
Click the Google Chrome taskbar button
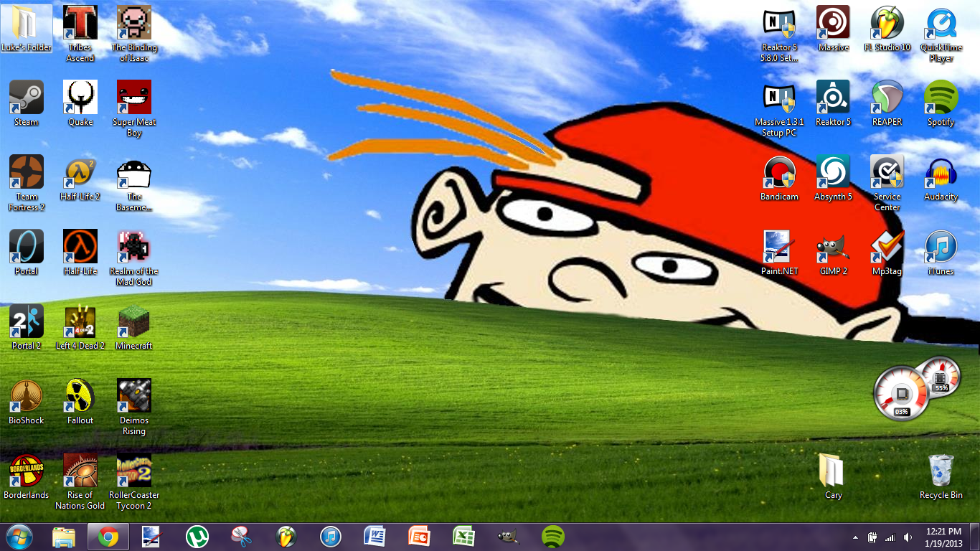[x=108, y=537]
